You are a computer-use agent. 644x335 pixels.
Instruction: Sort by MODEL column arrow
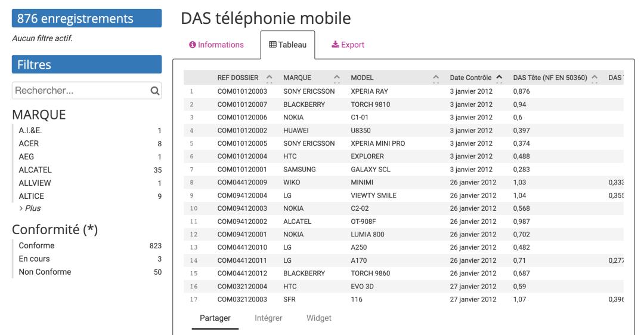point(435,78)
